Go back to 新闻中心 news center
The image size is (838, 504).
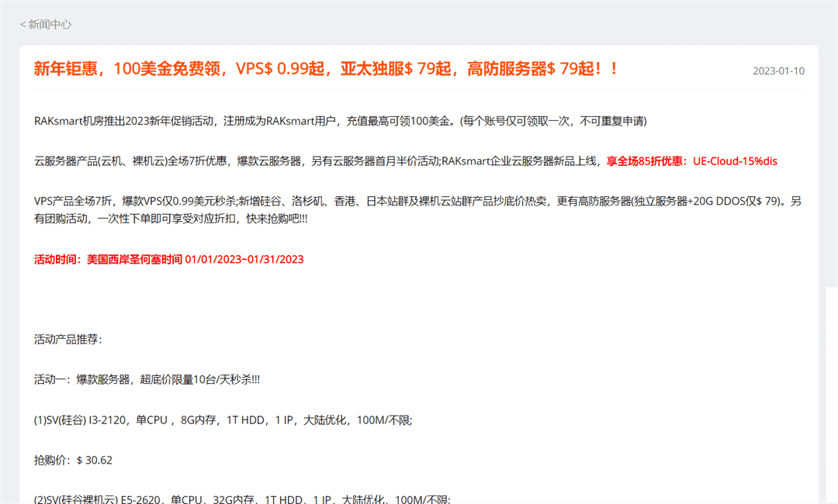pyautogui.click(x=46, y=25)
